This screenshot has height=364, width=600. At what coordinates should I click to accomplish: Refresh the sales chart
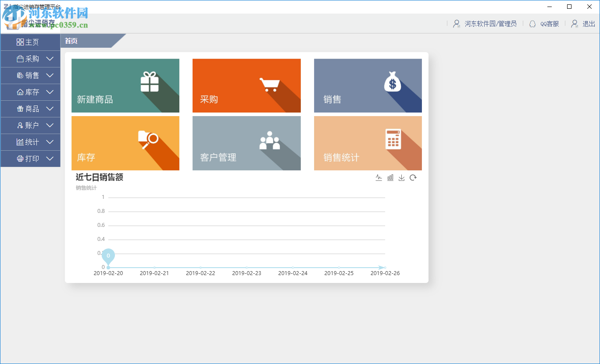pos(413,177)
